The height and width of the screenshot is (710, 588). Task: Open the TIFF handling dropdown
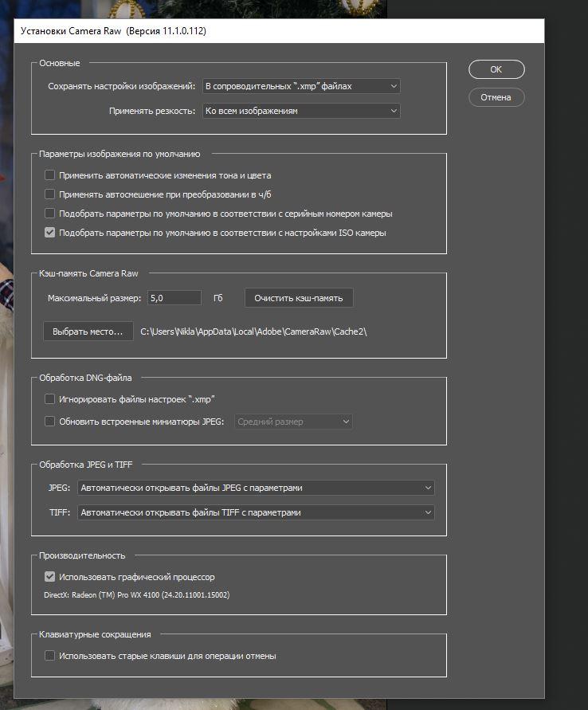(x=256, y=512)
